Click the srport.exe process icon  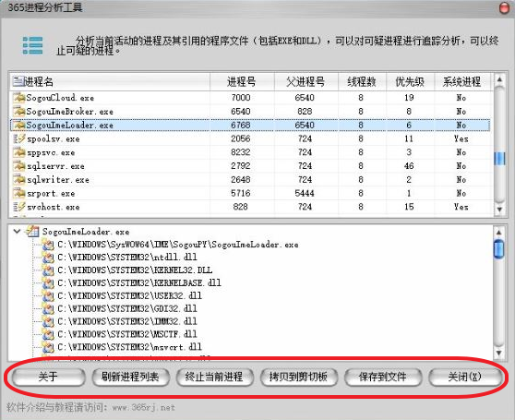pos(19,194)
